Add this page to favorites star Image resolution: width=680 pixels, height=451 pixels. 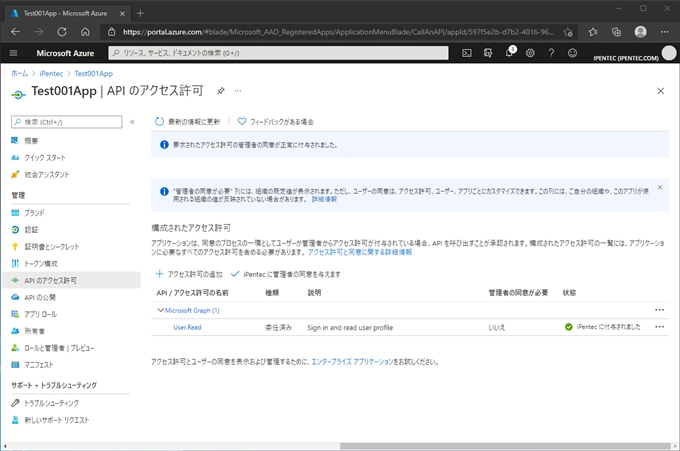pos(568,32)
